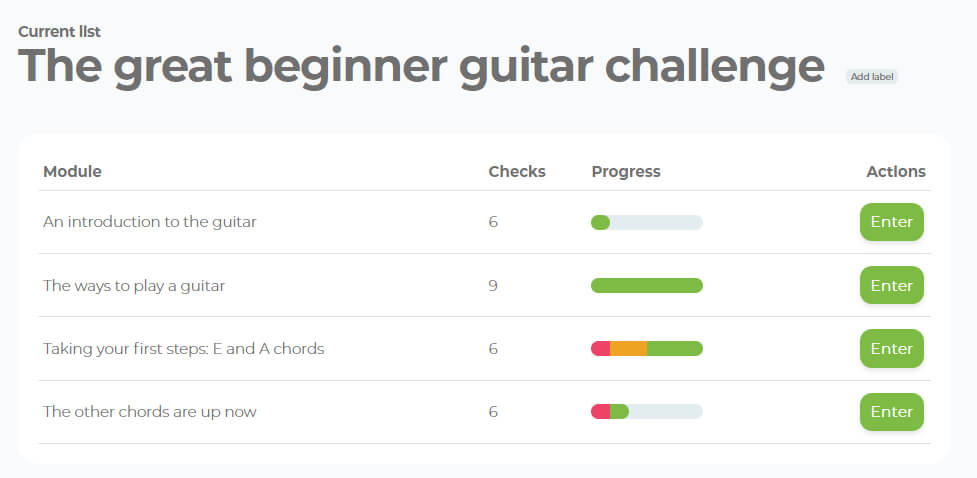Enter the E and A chords module

click(891, 348)
